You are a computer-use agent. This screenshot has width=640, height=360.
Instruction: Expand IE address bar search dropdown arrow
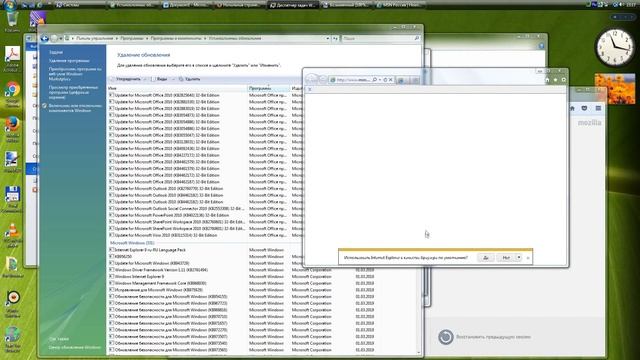(380, 80)
